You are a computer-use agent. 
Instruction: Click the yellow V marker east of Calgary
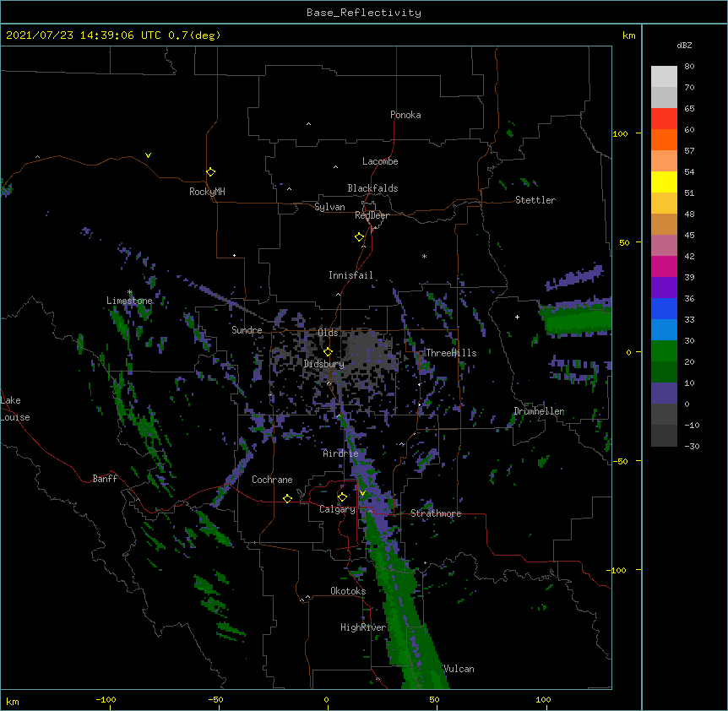pos(362,493)
